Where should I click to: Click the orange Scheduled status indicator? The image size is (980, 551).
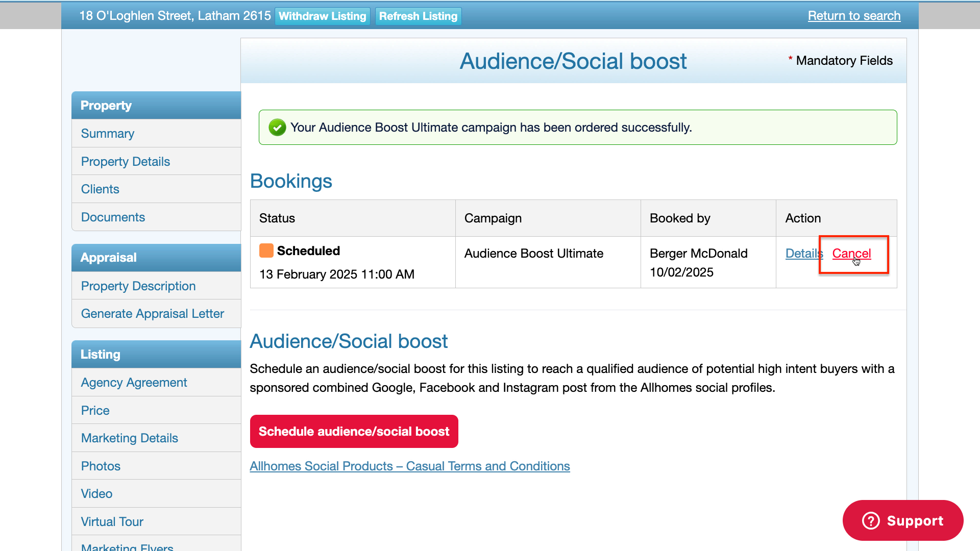tap(266, 251)
